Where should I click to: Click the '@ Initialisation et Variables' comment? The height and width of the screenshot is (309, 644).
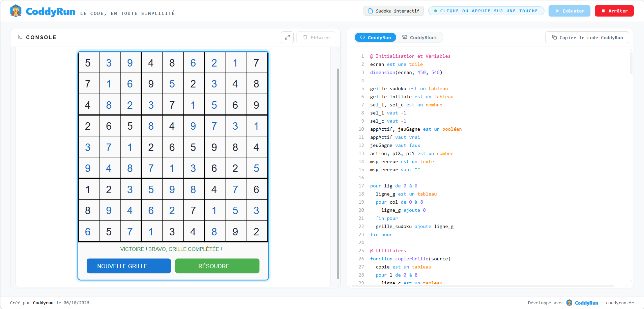point(410,56)
